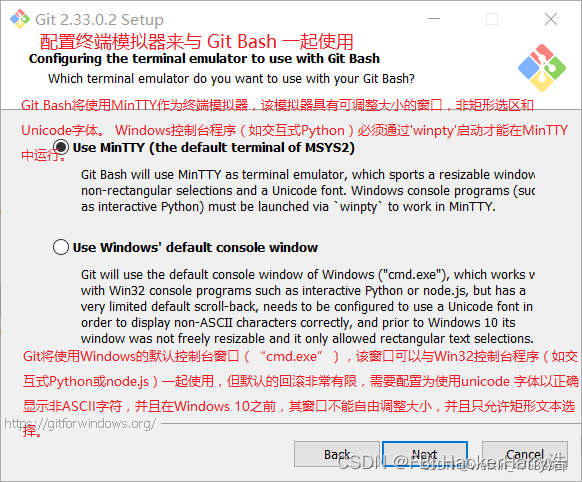This screenshot has height=482, width=582.
Task: Cancel the Git installation
Action: [x=525, y=454]
